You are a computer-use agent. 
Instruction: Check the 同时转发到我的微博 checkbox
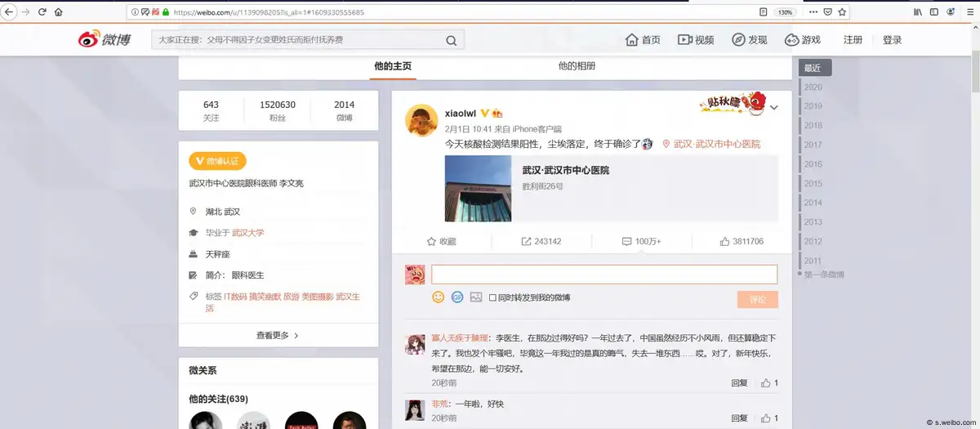pos(492,297)
